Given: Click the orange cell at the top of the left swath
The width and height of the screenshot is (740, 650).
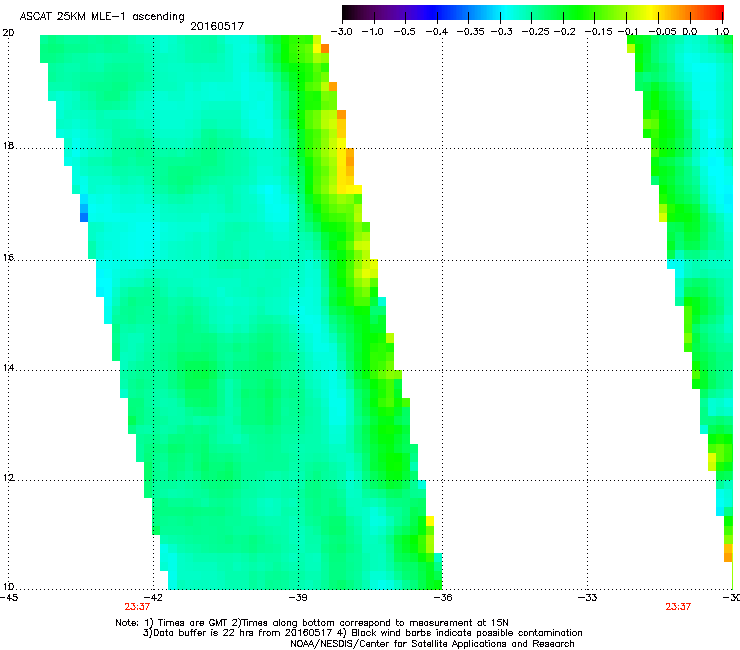Looking at the screenshot, I should 325,48.
